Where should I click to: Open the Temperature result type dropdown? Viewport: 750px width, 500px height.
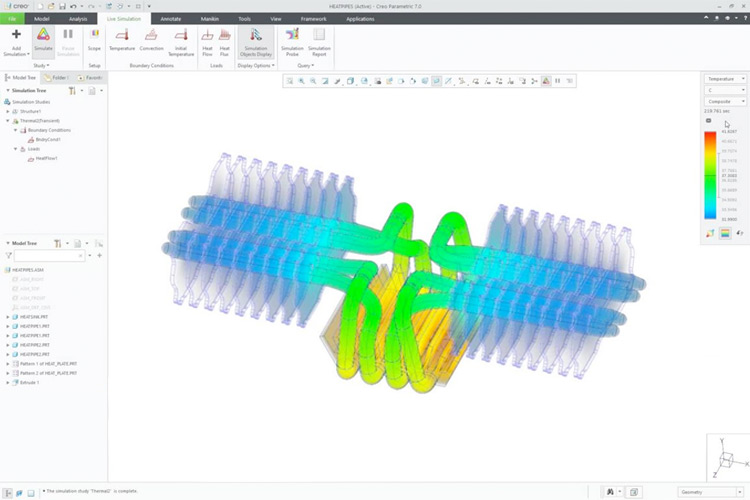pyautogui.click(x=725, y=78)
